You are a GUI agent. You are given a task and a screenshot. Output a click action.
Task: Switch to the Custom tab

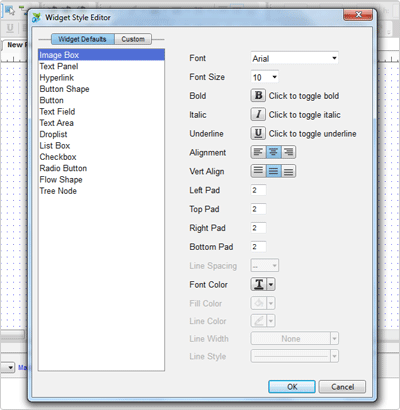pyautogui.click(x=133, y=39)
